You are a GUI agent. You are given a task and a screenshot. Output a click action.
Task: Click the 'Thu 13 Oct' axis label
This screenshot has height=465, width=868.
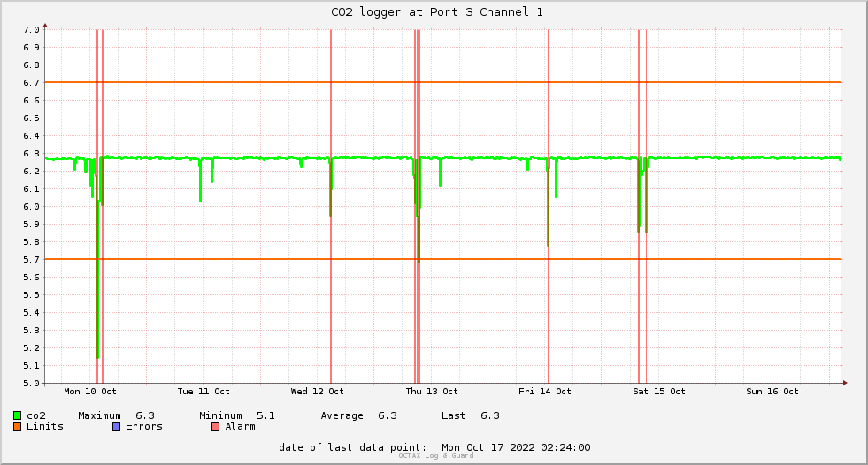pyautogui.click(x=432, y=392)
